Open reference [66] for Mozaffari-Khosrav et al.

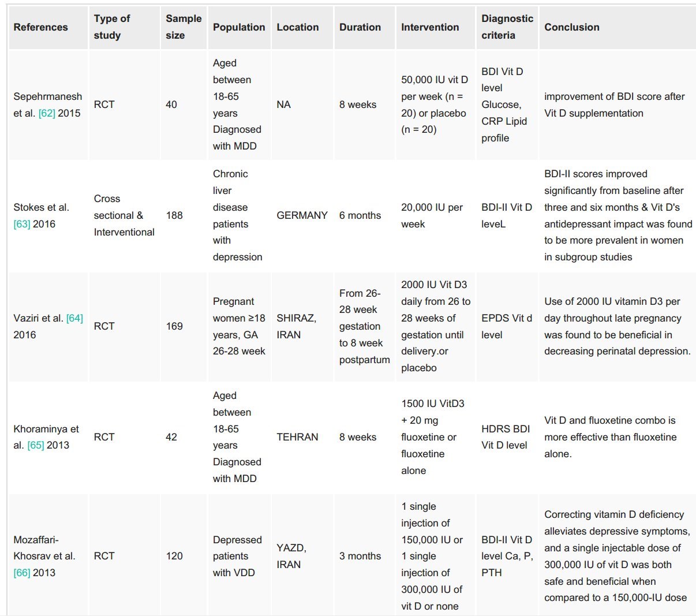22,573
